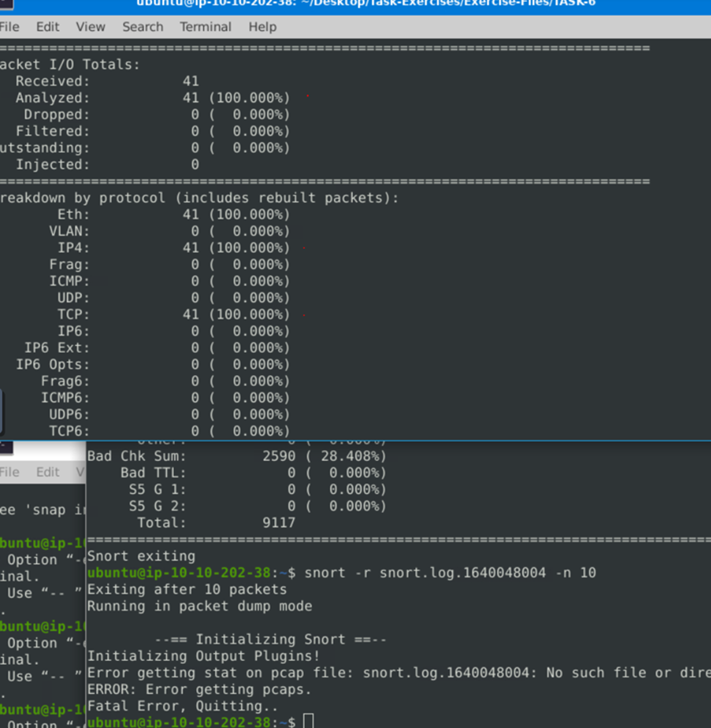Open the Terminal menu
The width and height of the screenshot is (711, 728).
pyautogui.click(x=206, y=27)
